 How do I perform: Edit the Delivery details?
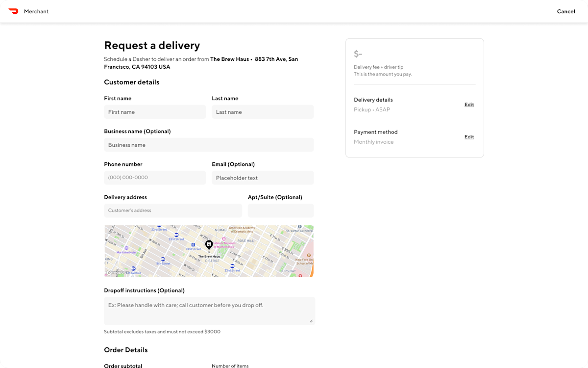click(469, 105)
